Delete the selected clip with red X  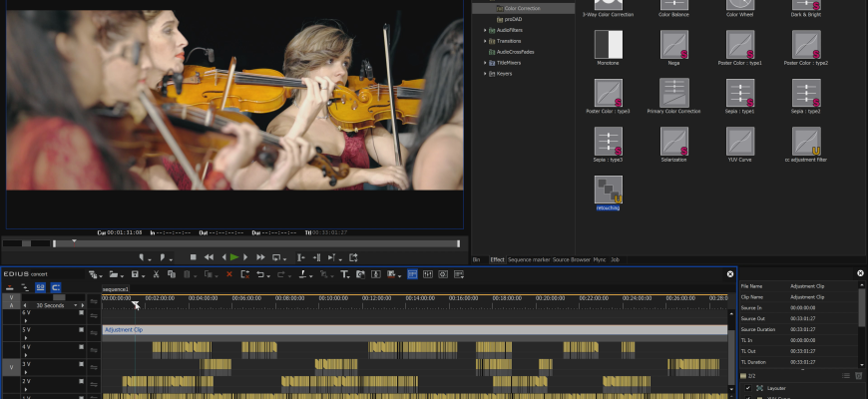tap(229, 274)
